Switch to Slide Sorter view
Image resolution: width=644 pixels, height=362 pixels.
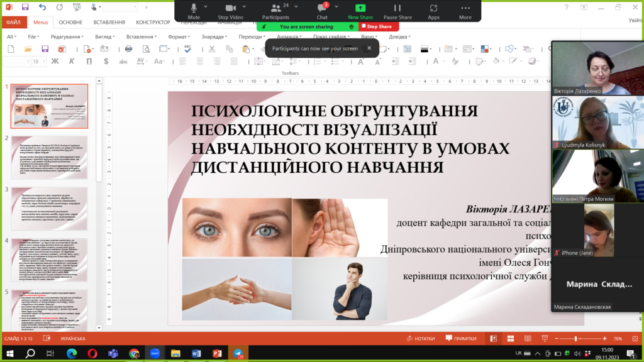click(x=511, y=339)
